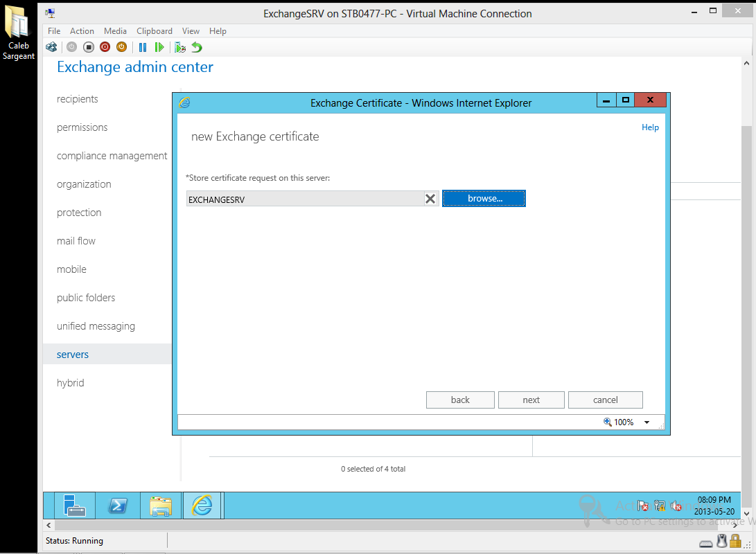
Task: Click the muted speaker tray icon
Action: click(x=676, y=506)
